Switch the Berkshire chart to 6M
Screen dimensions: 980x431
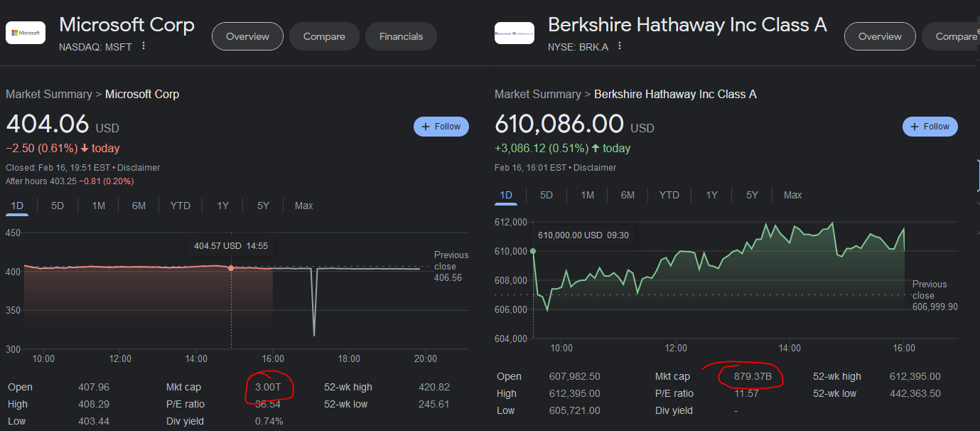[628, 195]
